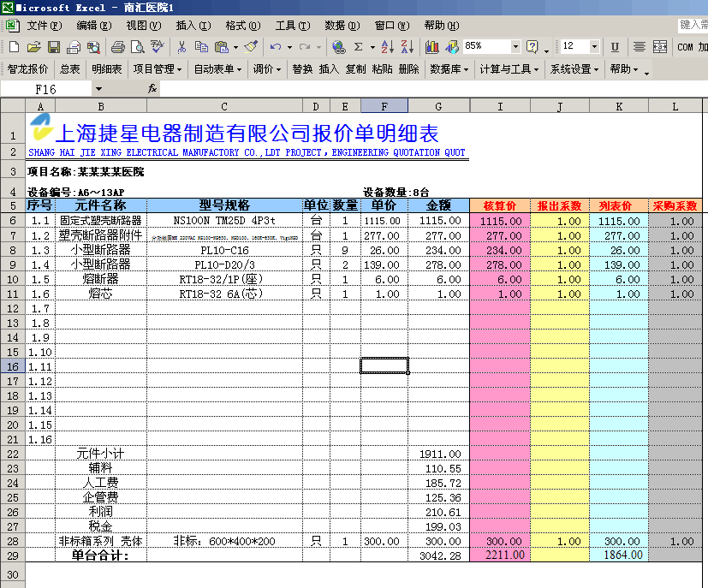Click the AutoSum sigma icon
This screenshot has height=588, width=708.
tap(359, 46)
